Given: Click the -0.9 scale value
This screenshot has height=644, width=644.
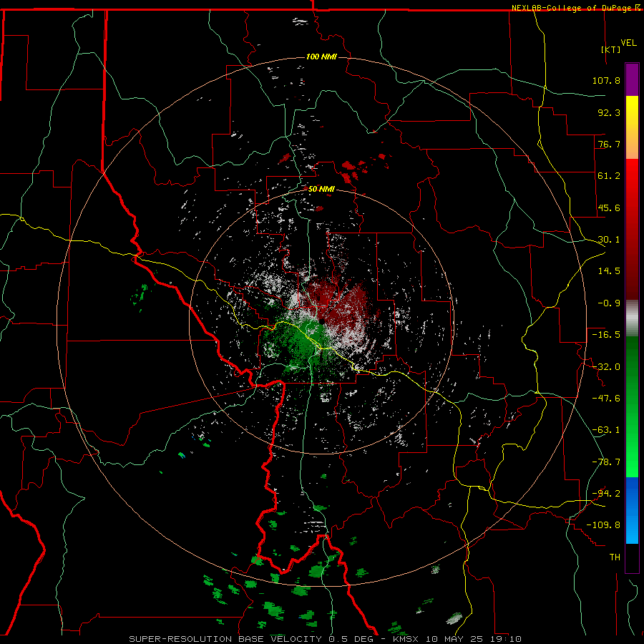Looking at the screenshot, I should (609, 303).
